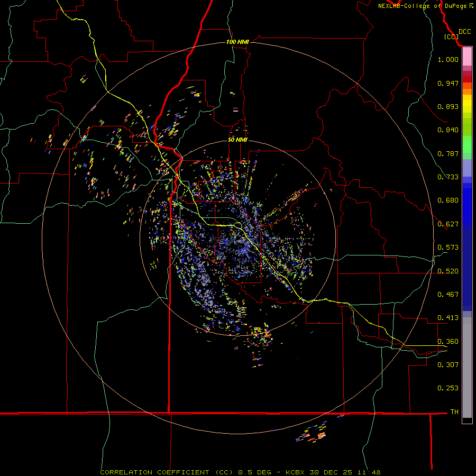Pick the red color bar segment
The image size is (476, 476).
click(467, 79)
